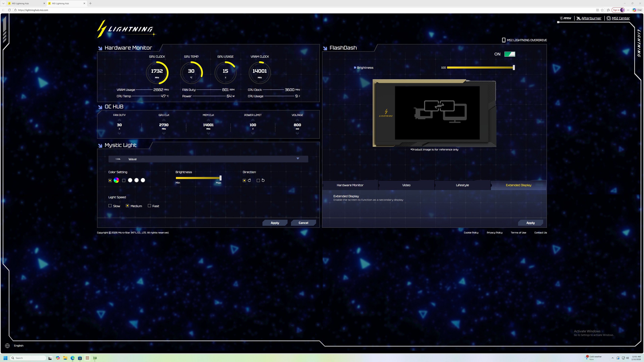
Task: Decrease VOLTAGE with the down chevron
Action: [x=297, y=133]
